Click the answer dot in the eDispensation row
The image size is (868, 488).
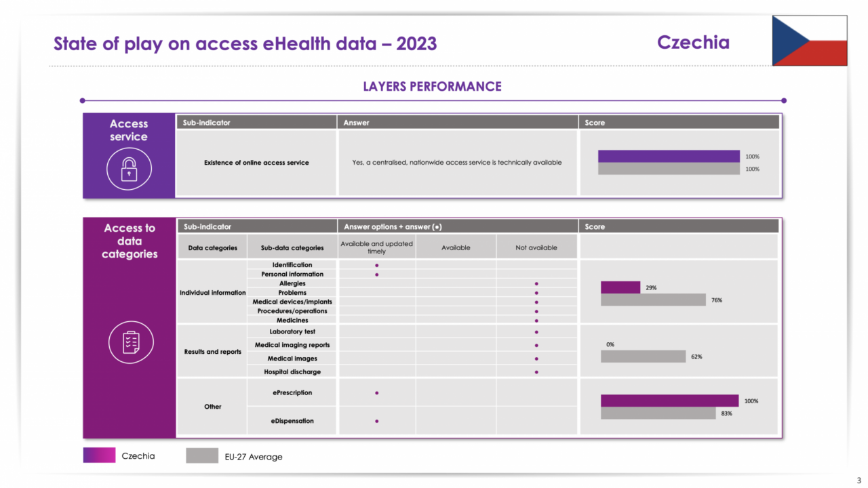(376, 421)
